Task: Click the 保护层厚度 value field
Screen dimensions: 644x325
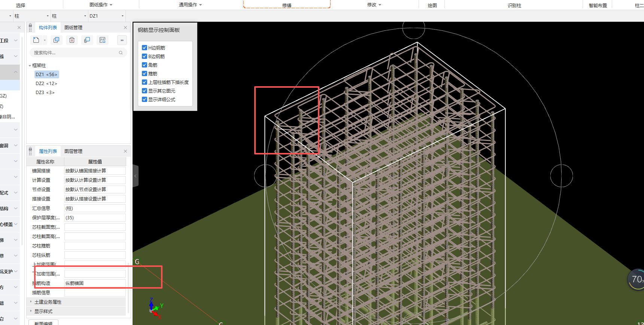Action: pos(95,218)
